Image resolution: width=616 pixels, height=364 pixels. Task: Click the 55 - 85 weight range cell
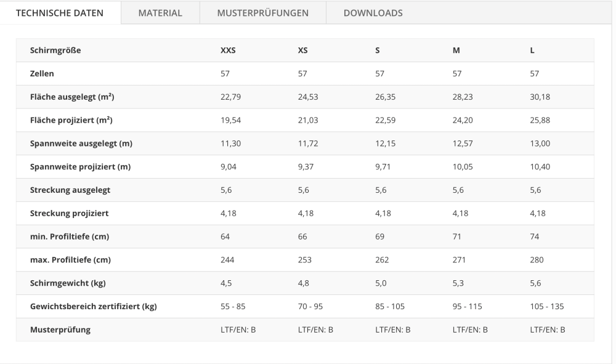[x=233, y=306]
